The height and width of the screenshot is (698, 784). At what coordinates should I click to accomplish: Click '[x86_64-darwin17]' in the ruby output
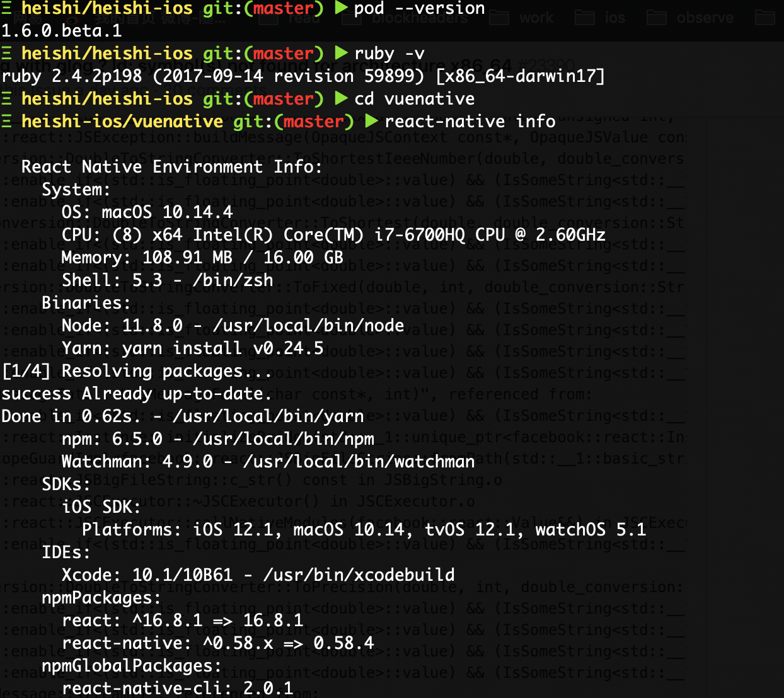pos(521,76)
